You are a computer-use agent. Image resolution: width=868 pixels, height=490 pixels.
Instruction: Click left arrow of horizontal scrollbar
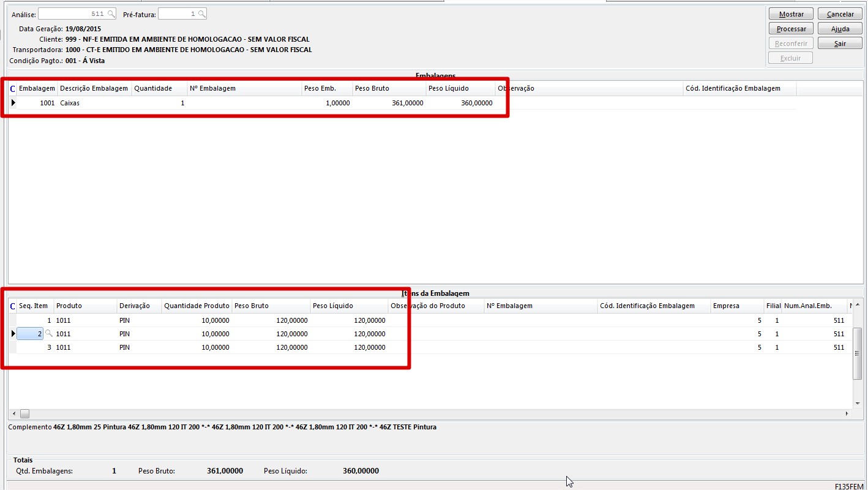pyautogui.click(x=13, y=414)
